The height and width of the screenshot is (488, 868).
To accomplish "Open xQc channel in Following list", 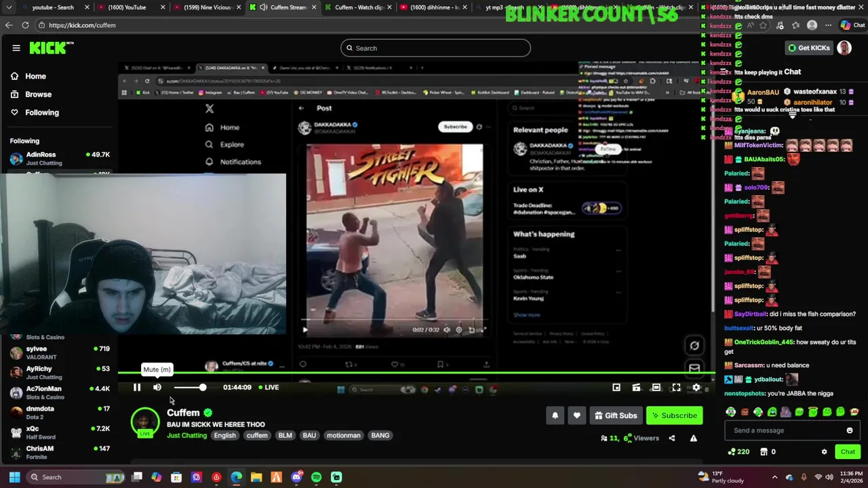I will click(x=60, y=432).
